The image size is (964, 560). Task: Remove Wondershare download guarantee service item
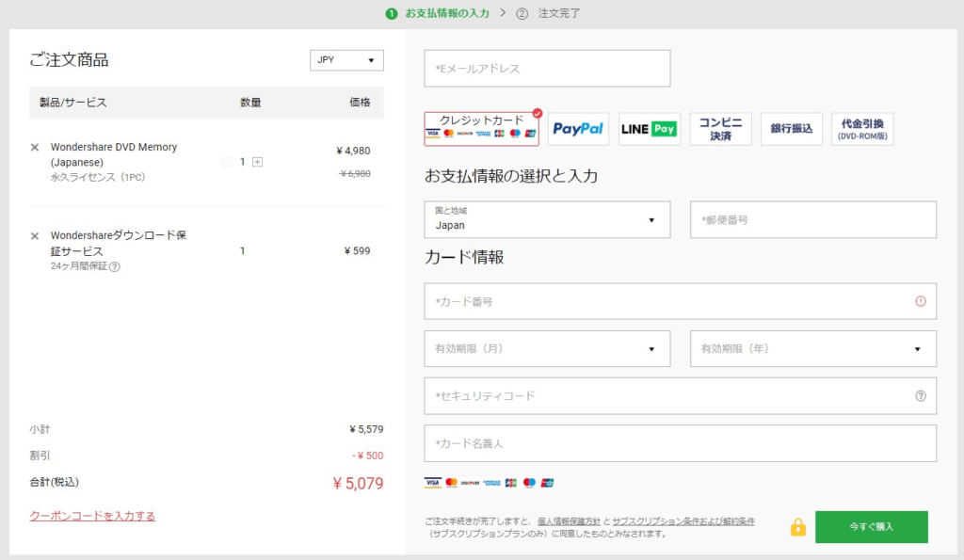(35, 235)
